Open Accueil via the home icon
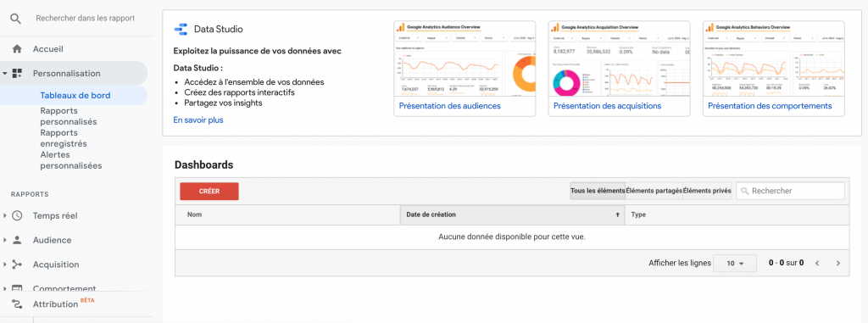This screenshot has height=323, width=868. (x=17, y=49)
